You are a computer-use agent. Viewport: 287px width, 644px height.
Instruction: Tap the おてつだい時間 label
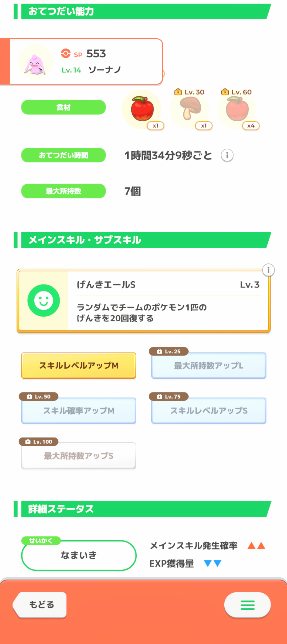pyautogui.click(x=64, y=155)
